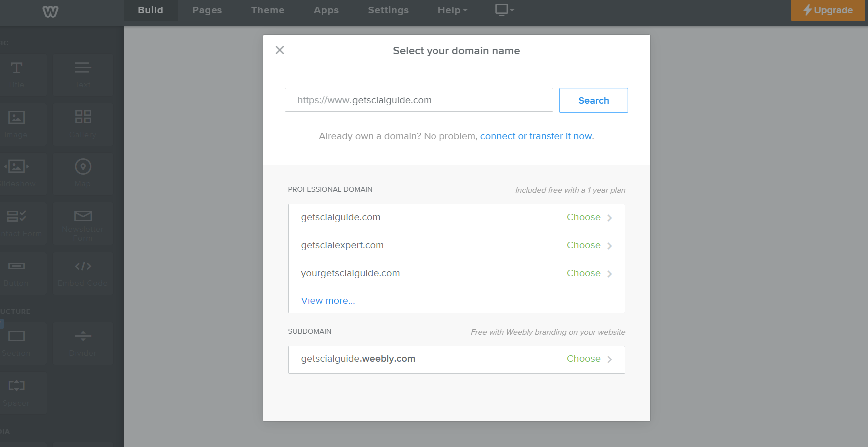Expand the Help menu
The height and width of the screenshot is (447, 868).
[452, 10]
